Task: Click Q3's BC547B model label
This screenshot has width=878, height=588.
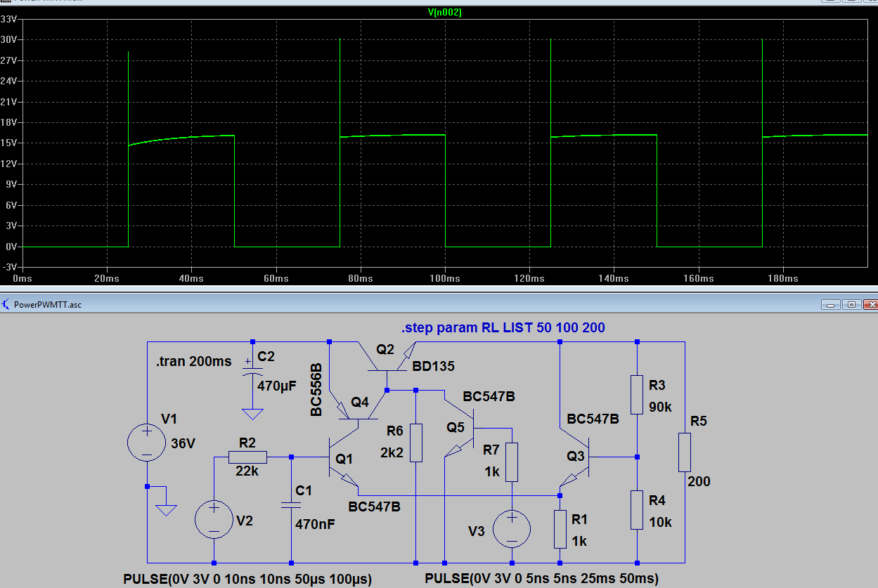Action: (x=593, y=419)
